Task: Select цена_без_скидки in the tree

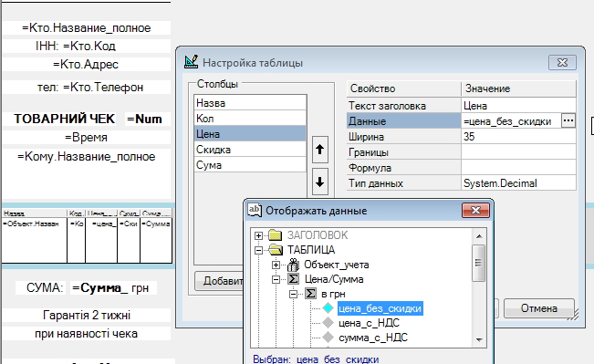Action: tap(380, 308)
